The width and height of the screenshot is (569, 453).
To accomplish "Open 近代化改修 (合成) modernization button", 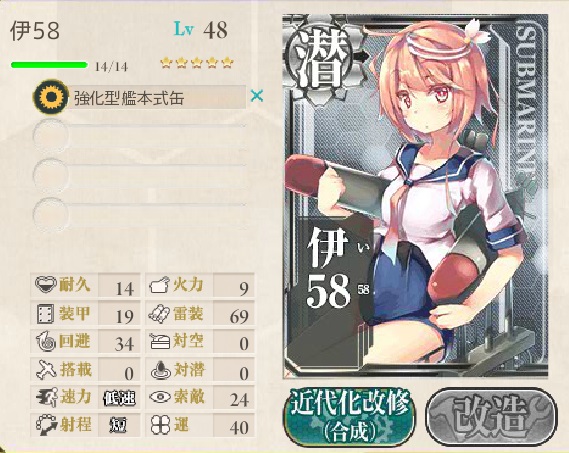I will click(351, 416).
